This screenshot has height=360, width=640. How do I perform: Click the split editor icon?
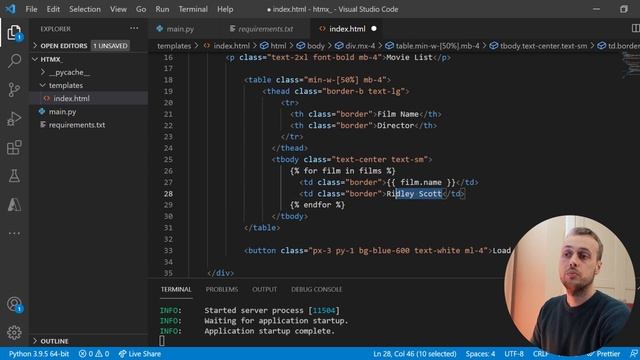coord(635,28)
